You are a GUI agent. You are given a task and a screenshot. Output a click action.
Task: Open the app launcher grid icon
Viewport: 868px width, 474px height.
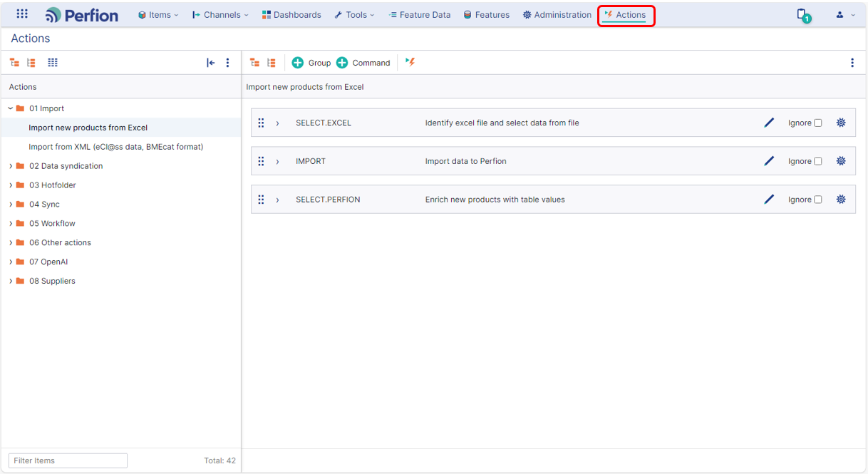[22, 14]
